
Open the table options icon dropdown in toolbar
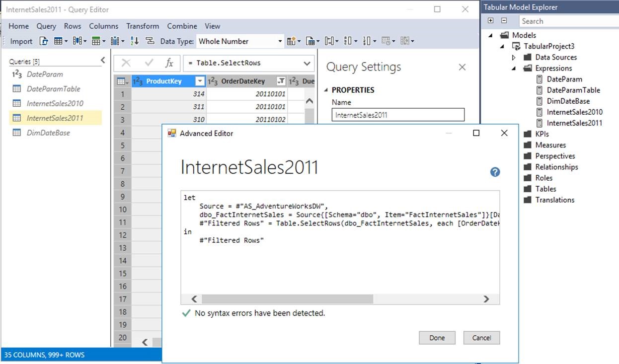point(61,41)
